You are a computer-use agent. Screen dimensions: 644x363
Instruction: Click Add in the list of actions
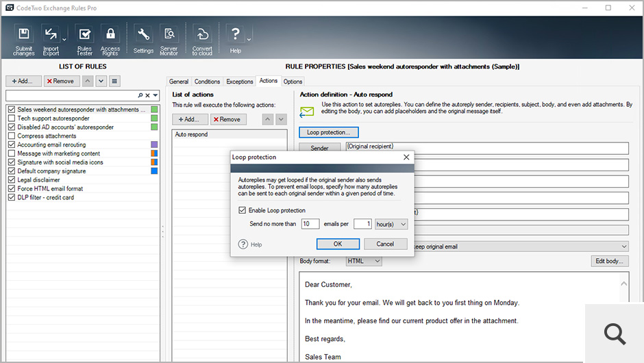click(190, 119)
